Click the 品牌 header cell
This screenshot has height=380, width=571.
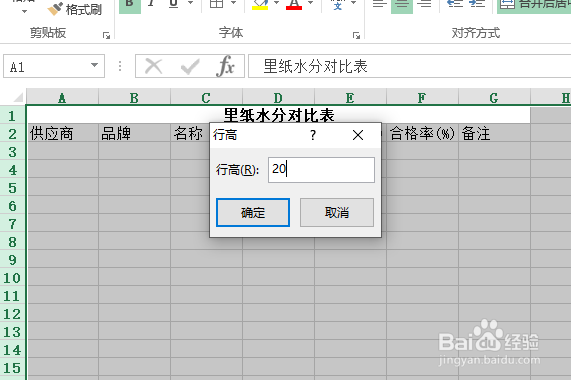[x=134, y=133]
